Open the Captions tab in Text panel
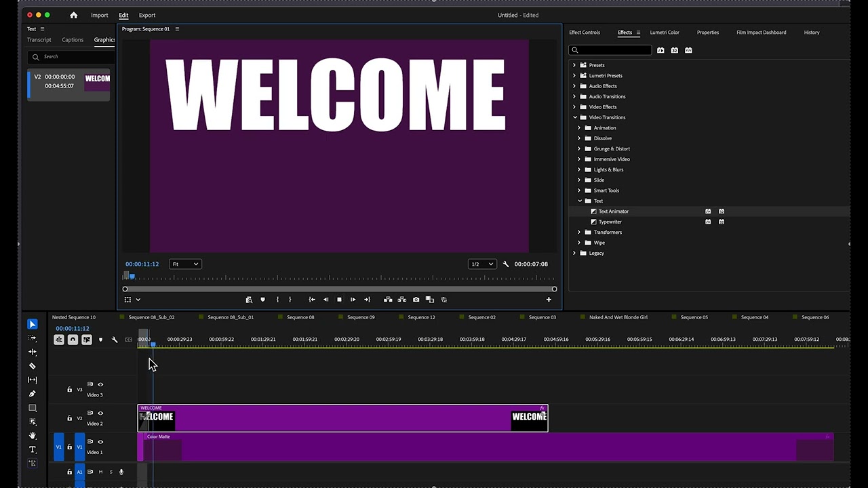868x488 pixels. tap(73, 40)
